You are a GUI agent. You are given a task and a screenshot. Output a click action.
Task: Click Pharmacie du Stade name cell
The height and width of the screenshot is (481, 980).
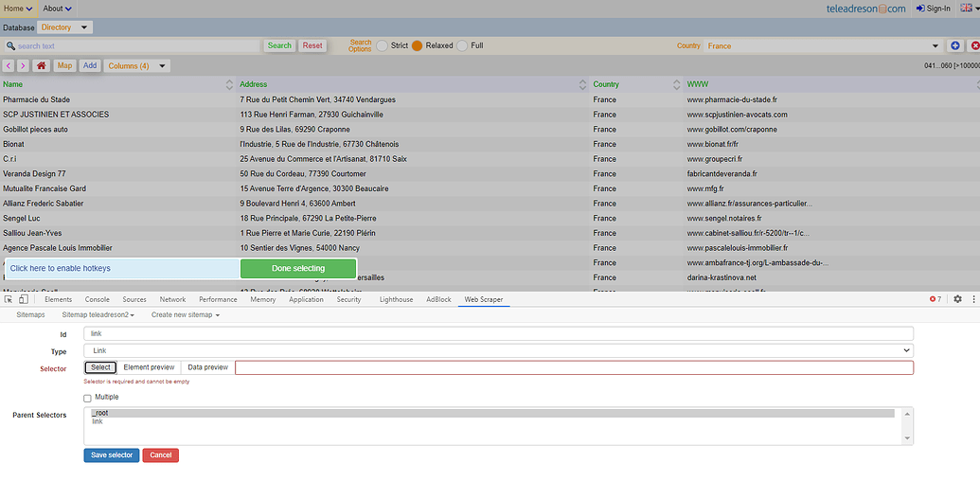[36, 99]
